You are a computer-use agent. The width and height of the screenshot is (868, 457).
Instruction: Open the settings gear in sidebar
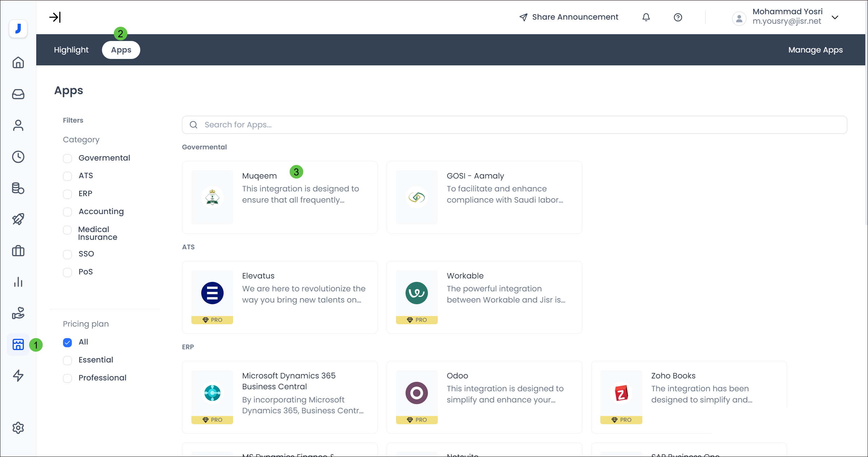pyautogui.click(x=18, y=428)
